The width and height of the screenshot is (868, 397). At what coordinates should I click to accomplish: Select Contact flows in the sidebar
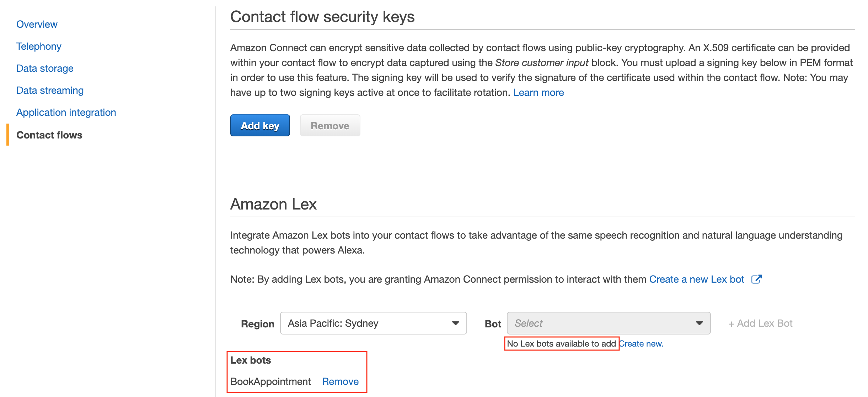49,135
